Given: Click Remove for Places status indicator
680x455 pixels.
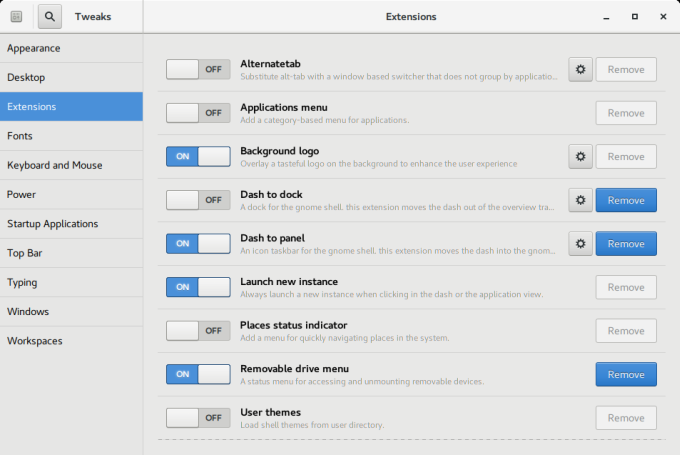Looking at the screenshot, I should pos(626,331).
